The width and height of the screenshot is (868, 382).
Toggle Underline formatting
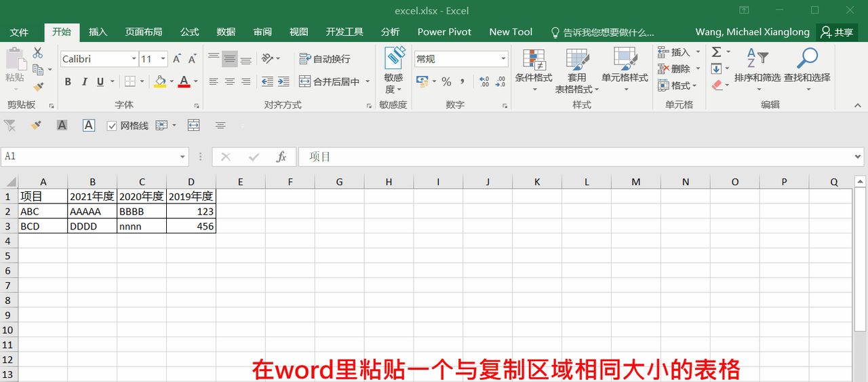tap(100, 82)
